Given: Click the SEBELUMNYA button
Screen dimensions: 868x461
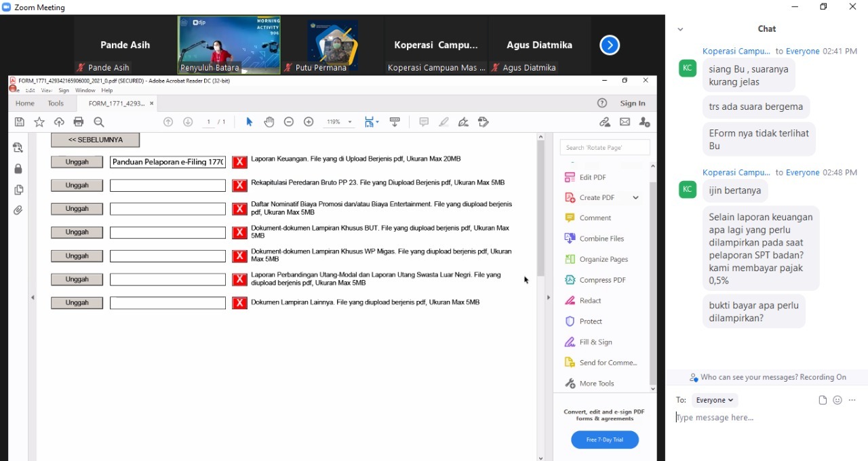Looking at the screenshot, I should (96, 140).
